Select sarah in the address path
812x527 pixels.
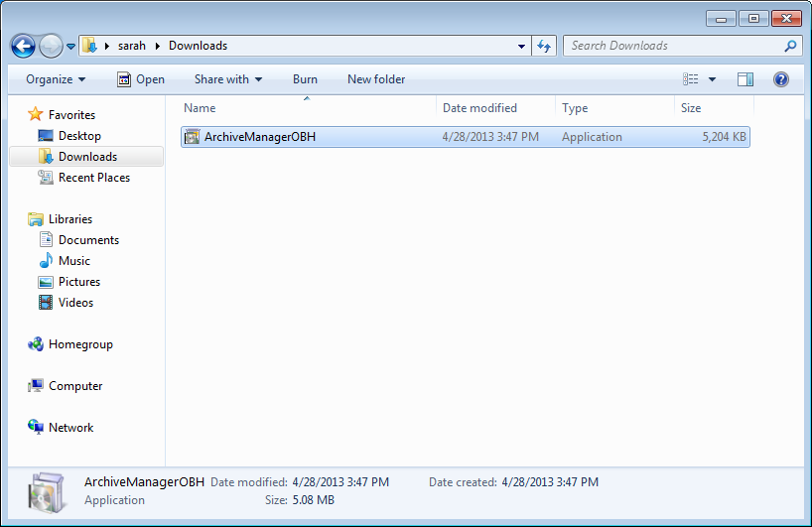point(132,46)
